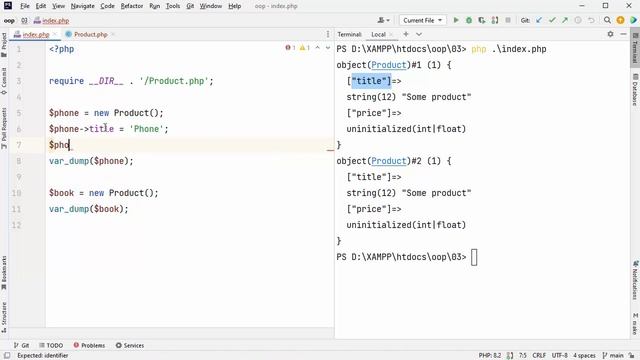The height and width of the screenshot is (360, 640).
Task: Open the Services tool window
Action: (x=130, y=345)
